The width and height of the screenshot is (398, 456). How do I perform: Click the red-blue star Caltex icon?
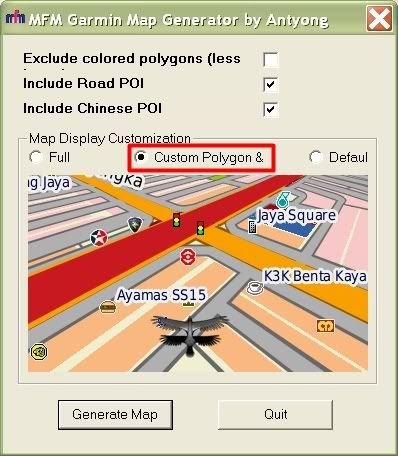99,238
